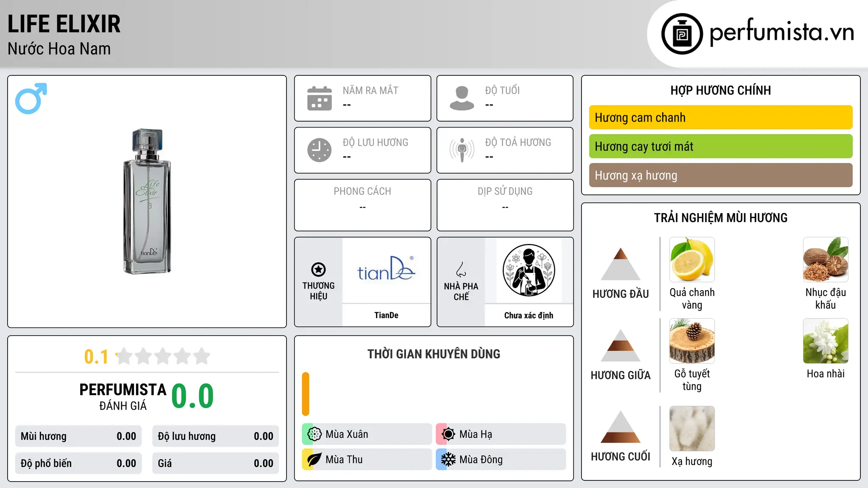Click the Trải nghiệm mùi hương heading

[x=721, y=218]
